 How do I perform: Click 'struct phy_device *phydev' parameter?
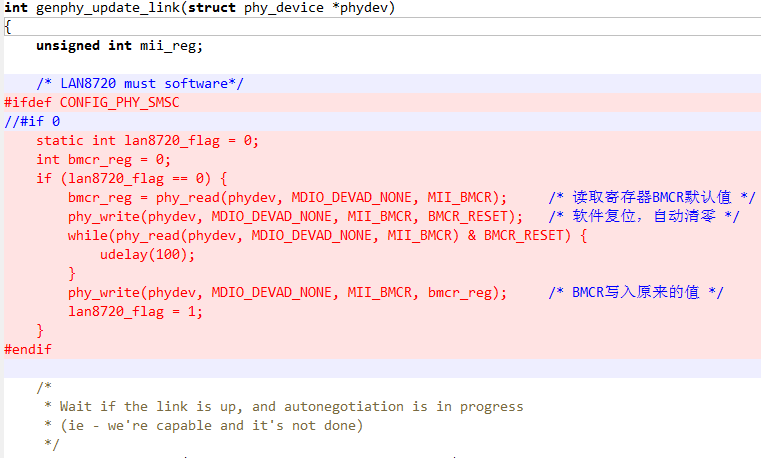click(x=288, y=8)
